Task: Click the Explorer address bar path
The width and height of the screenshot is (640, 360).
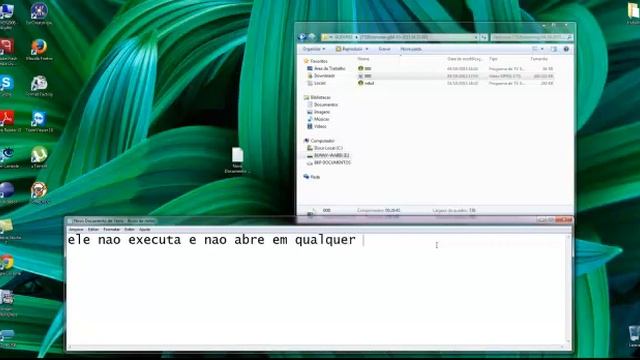Action: pyautogui.click(x=400, y=37)
